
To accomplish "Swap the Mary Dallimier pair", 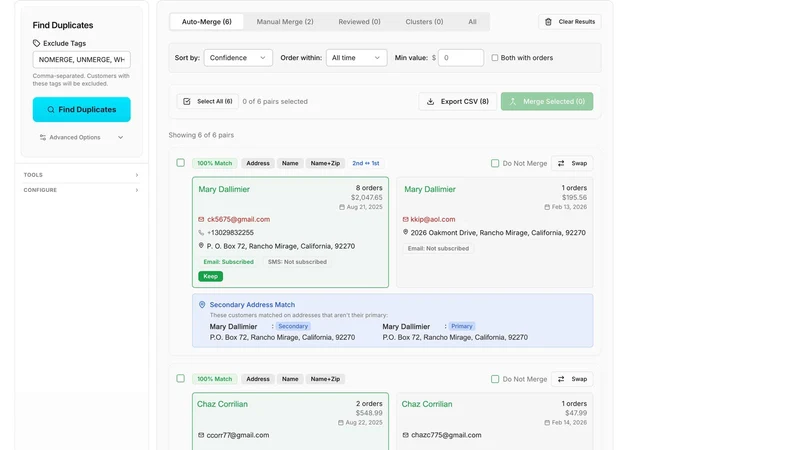I will click(572, 163).
